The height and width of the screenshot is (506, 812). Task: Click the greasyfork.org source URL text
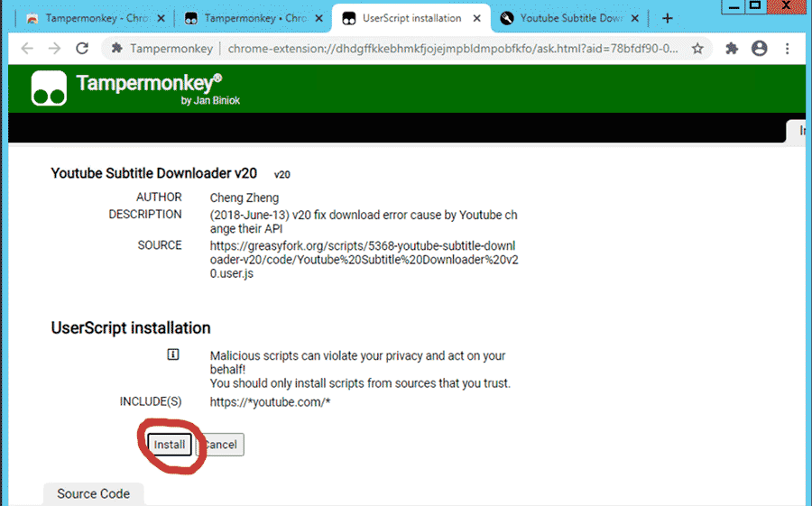pos(364,260)
